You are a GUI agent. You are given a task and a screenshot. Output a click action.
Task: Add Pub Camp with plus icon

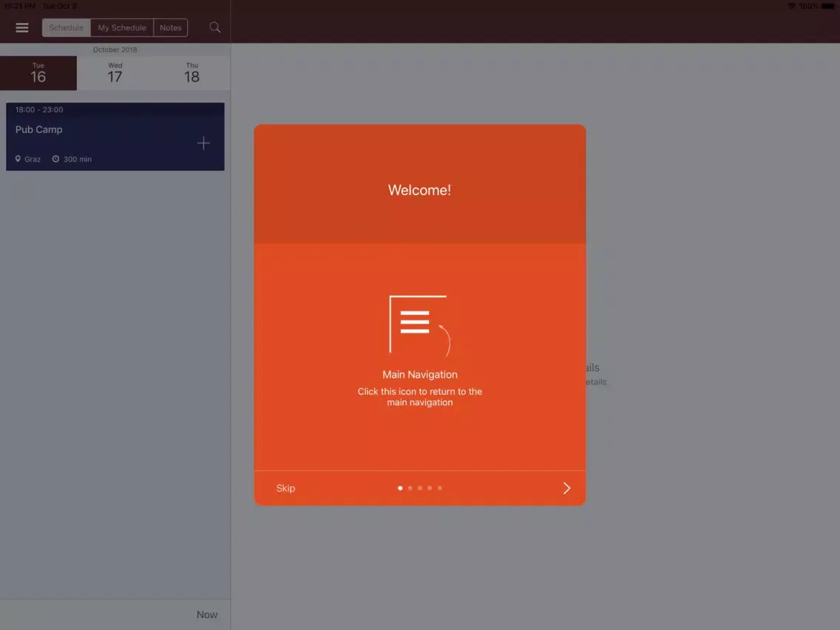pos(203,143)
